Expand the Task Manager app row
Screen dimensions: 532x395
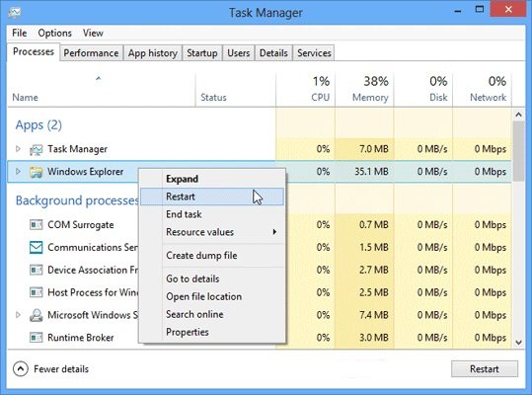(18, 149)
